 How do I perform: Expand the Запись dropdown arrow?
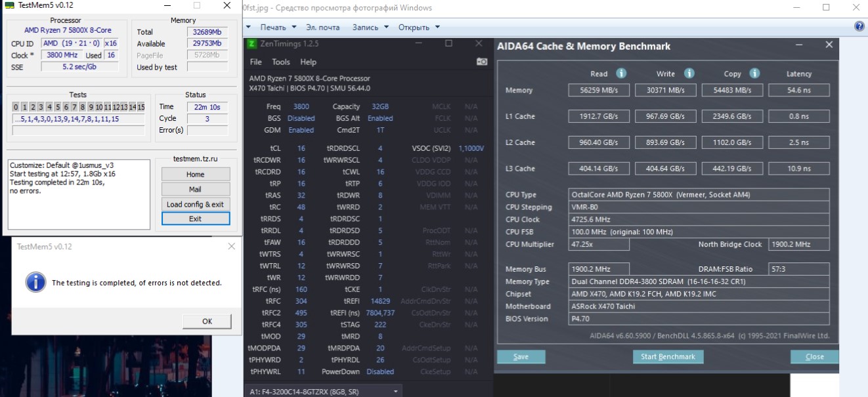[386, 28]
